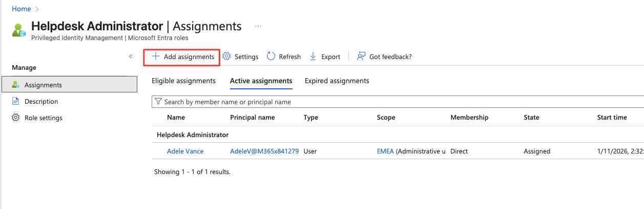
Task: Collapse the sidebar with double chevron
Action: 131,56
